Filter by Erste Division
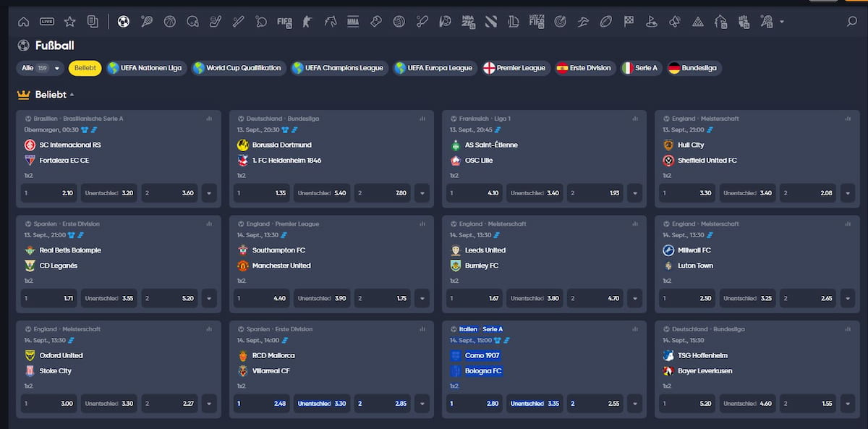 click(584, 68)
